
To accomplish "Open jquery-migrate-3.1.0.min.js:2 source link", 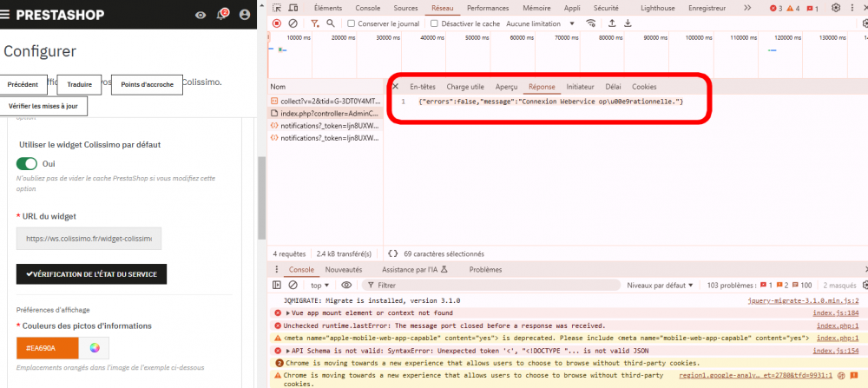I will coord(803,300).
